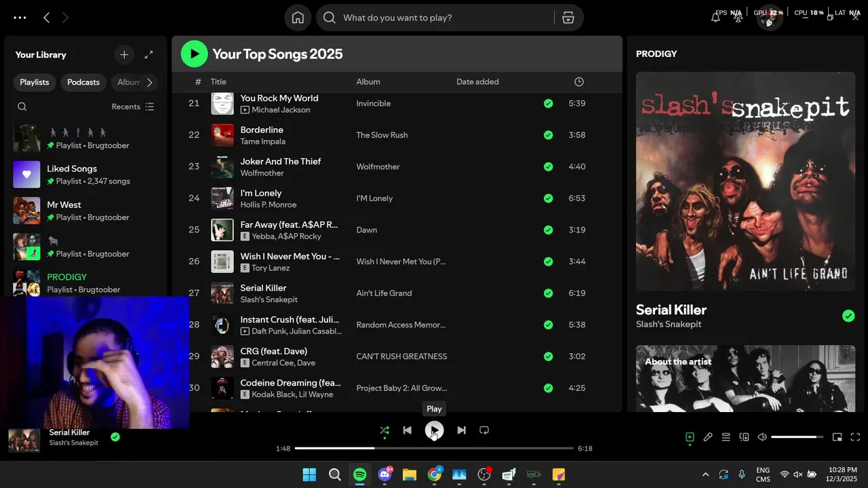Open Slash's Snakepit link in side panel
This screenshot has width=868, height=488.
tap(669, 325)
